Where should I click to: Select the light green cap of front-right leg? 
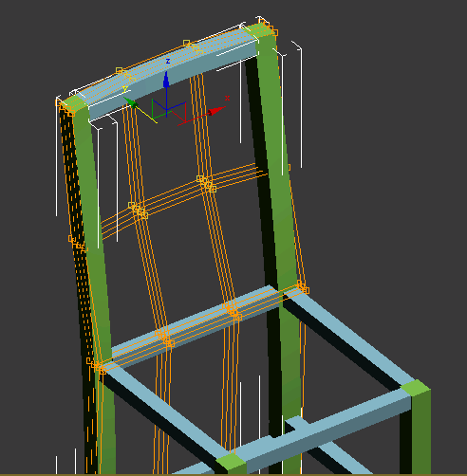pos(415,388)
